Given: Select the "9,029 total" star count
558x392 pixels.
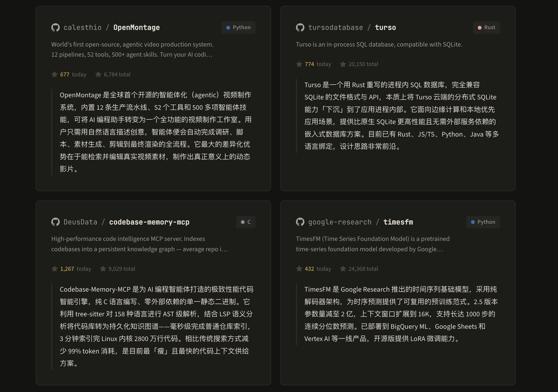Looking at the screenshot, I should [x=122, y=269].
